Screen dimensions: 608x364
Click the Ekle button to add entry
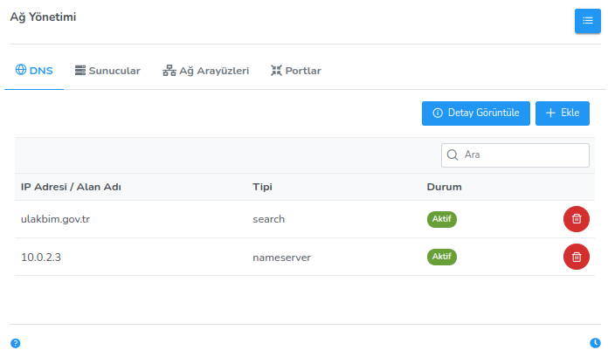(x=562, y=113)
